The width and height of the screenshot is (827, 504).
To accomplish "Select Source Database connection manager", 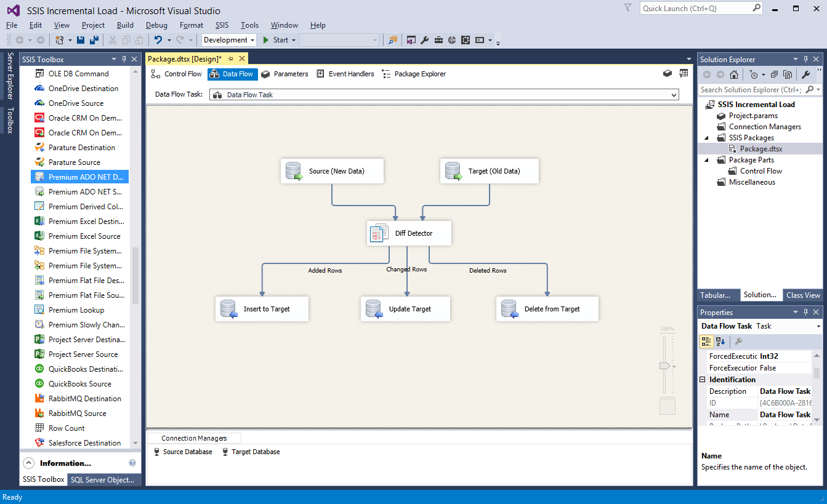I will point(182,452).
